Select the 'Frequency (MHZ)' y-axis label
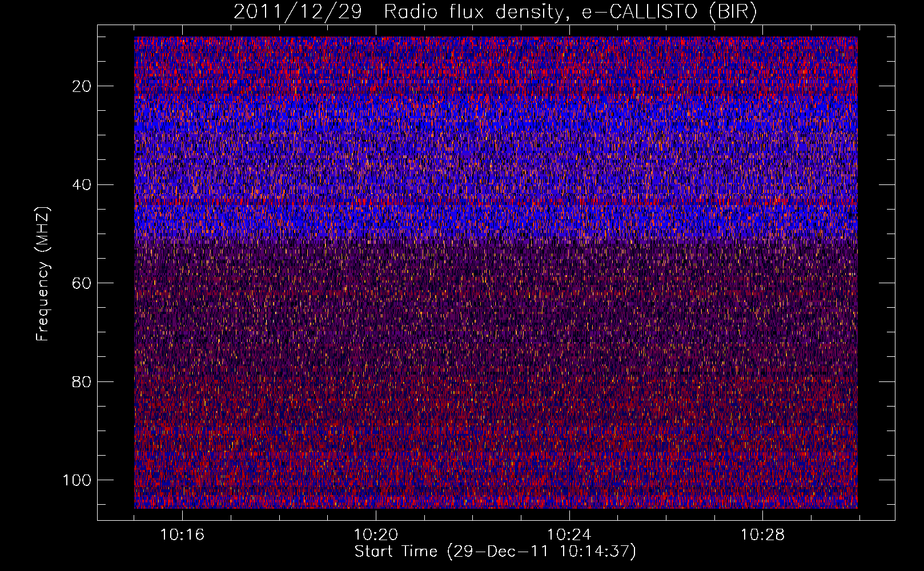This screenshot has width=924, height=571. coord(43,274)
